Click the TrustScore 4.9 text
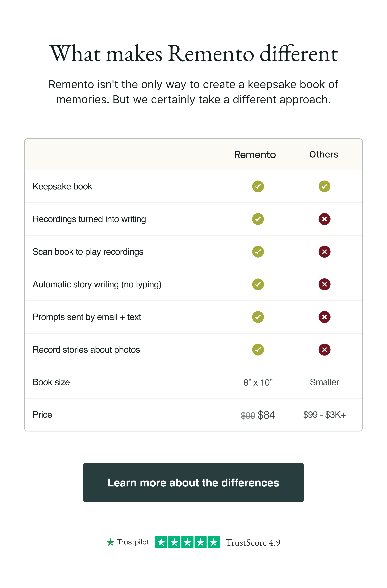Screen dimensions: 387x588 (253, 543)
